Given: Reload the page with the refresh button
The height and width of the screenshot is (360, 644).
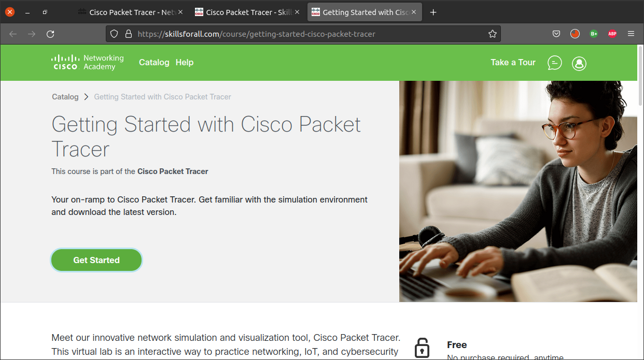Looking at the screenshot, I should [x=50, y=34].
